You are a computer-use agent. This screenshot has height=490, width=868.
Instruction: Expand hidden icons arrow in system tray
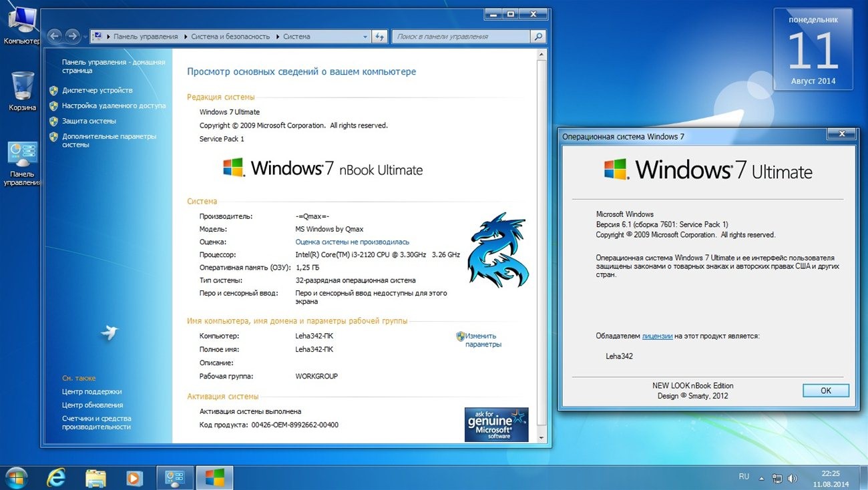761,478
